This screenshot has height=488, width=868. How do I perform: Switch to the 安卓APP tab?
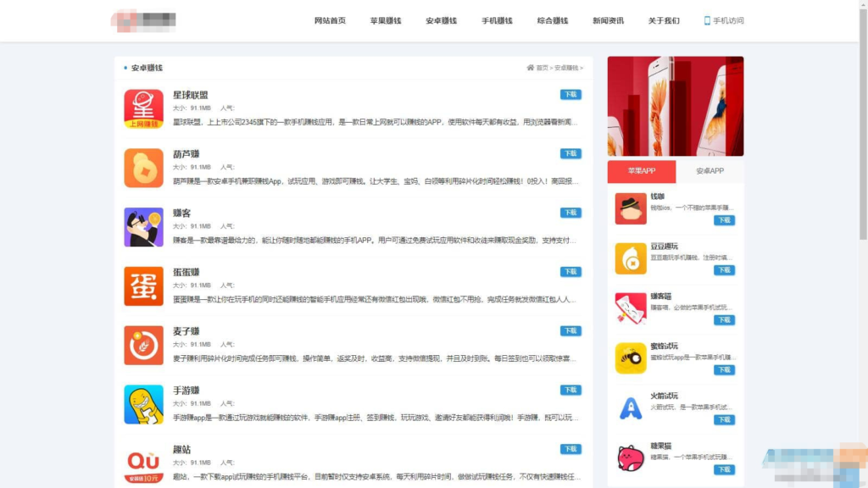709,171
